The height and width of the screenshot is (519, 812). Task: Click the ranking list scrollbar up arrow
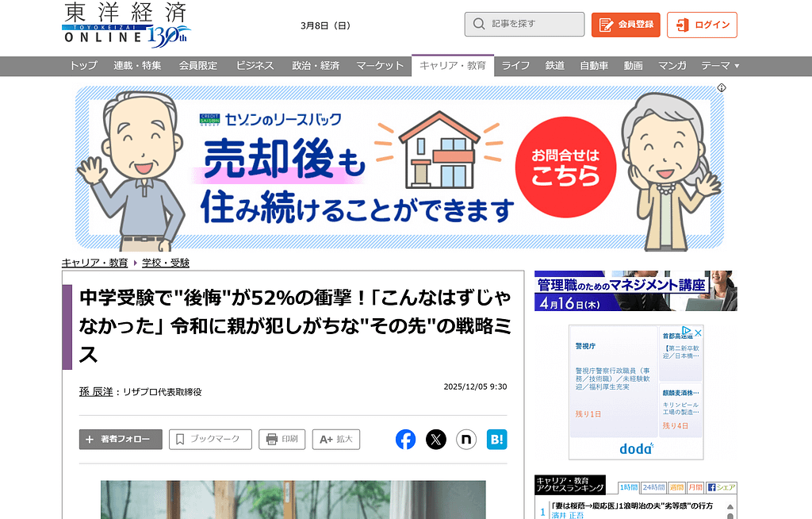point(731,505)
